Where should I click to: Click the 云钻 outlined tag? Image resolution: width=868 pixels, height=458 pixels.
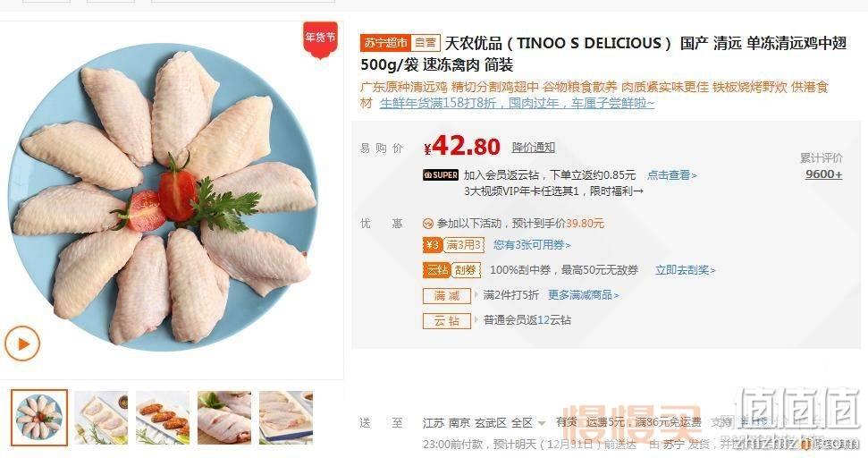(x=447, y=320)
